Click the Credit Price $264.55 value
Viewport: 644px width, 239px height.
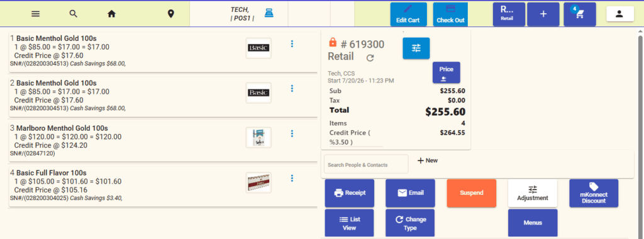452,133
